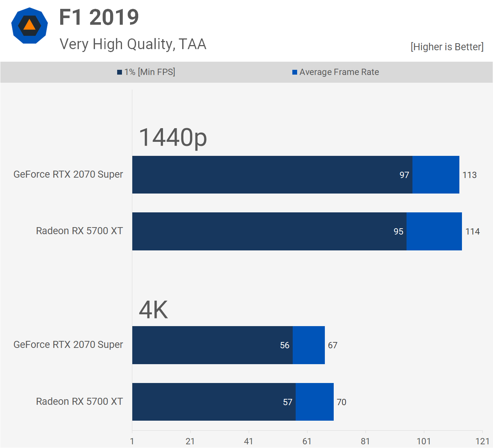Select the 4K Radeon RX 5700 XT label

coord(79,401)
